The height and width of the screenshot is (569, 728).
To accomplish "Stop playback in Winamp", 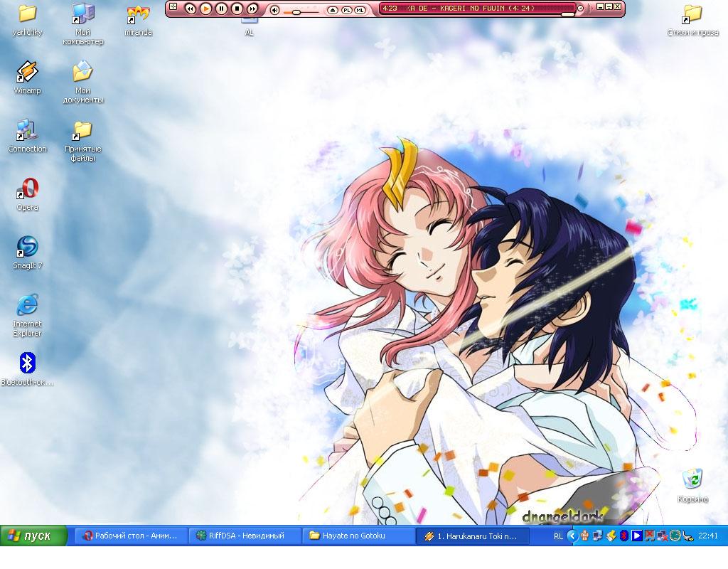I will [237, 9].
